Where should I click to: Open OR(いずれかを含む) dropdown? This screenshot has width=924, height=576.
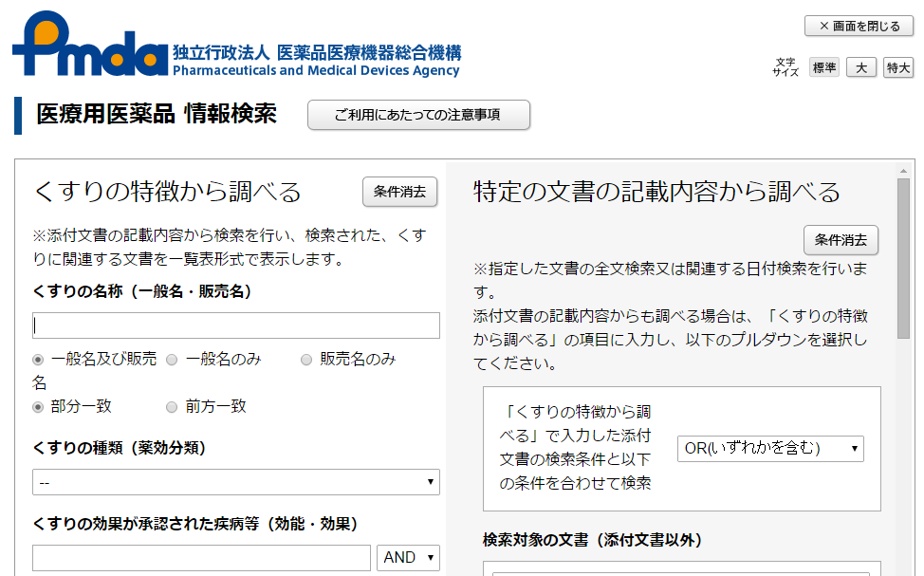coord(769,448)
